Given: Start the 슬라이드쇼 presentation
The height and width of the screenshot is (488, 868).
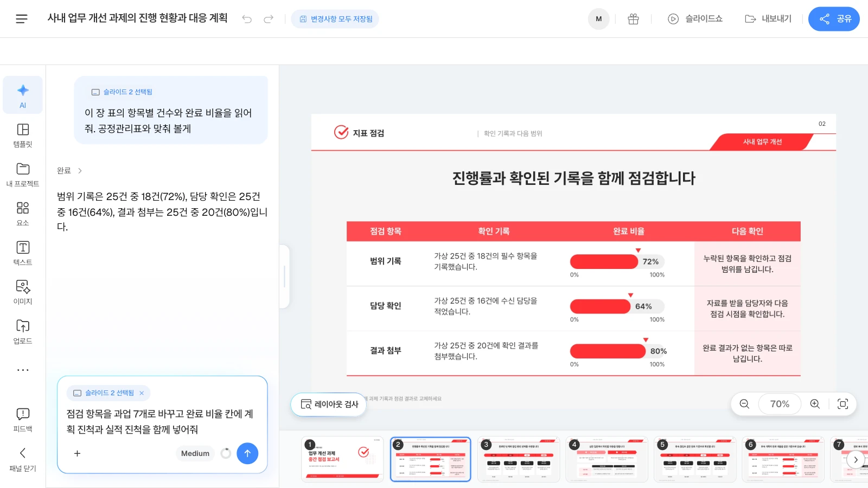Looking at the screenshot, I should point(695,19).
